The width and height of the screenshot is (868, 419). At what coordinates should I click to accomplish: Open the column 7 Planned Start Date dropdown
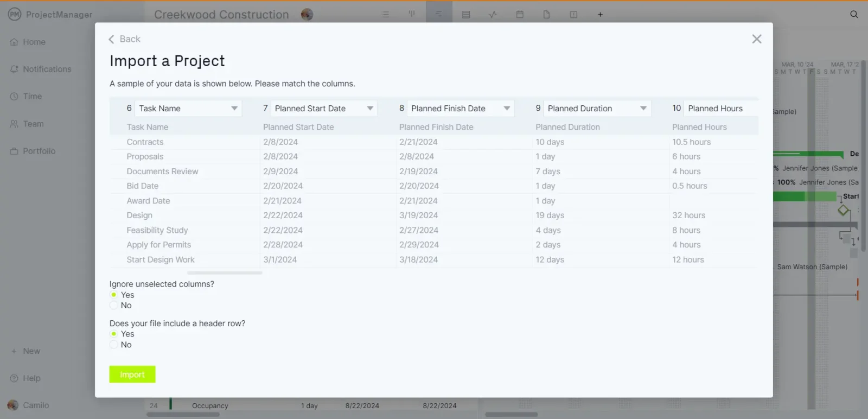324,109
